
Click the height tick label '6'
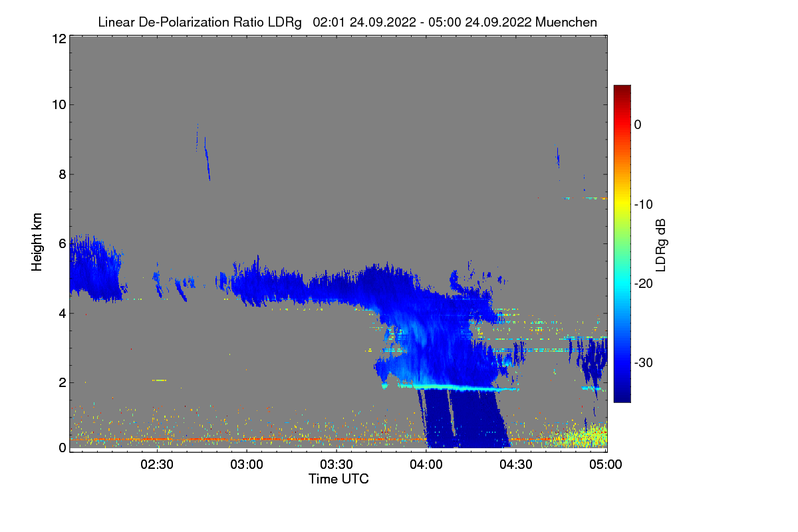coord(61,243)
